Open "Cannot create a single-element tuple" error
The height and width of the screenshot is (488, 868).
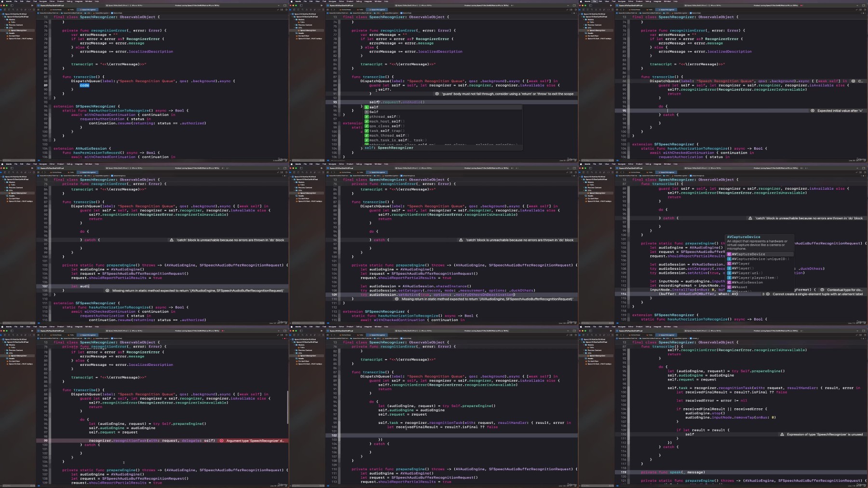pos(818,294)
